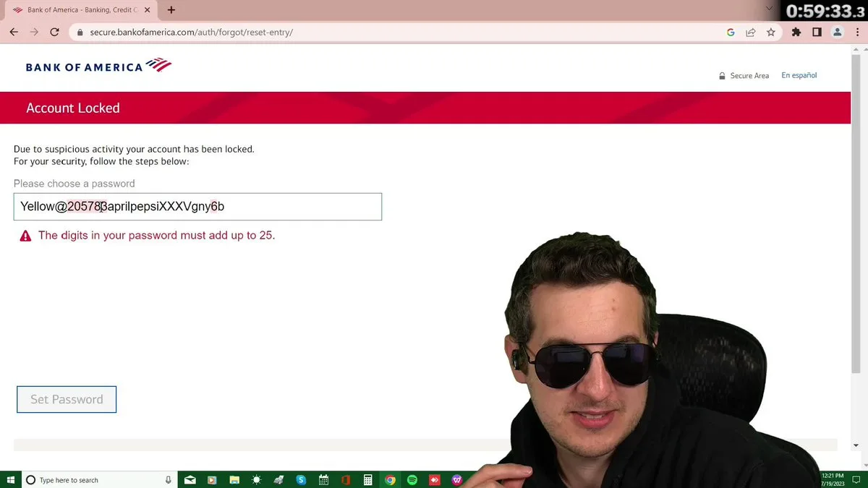Click the Bank of America logo
The height and width of the screenshot is (488, 868).
point(98,66)
